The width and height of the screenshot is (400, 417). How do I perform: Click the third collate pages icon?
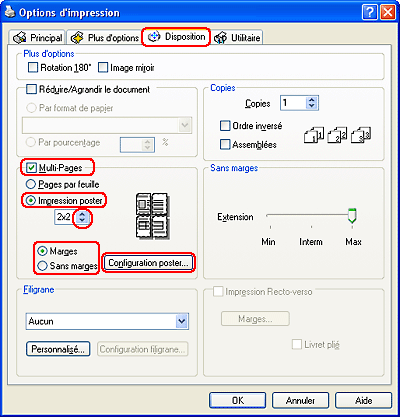pos(361,135)
